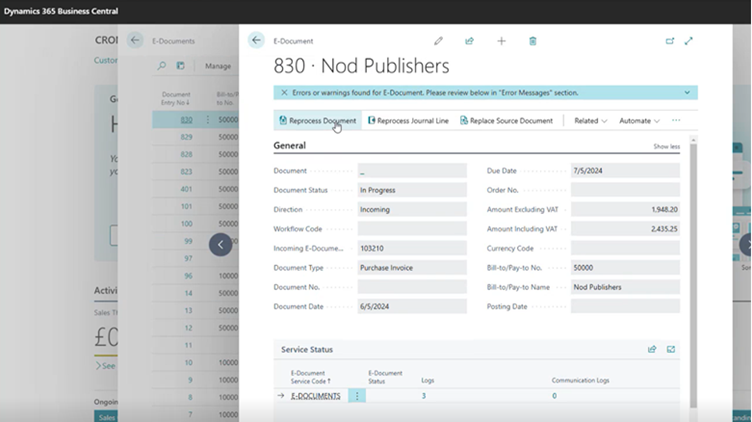Click Amount Excluding VAT value 1,948.20

pyautogui.click(x=625, y=210)
